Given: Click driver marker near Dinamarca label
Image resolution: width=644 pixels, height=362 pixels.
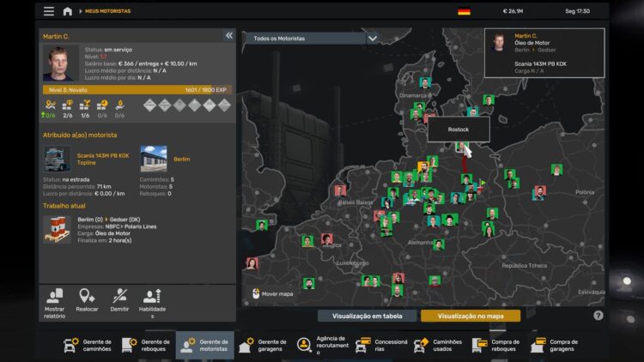Looking at the screenshot, I should click(x=425, y=83).
